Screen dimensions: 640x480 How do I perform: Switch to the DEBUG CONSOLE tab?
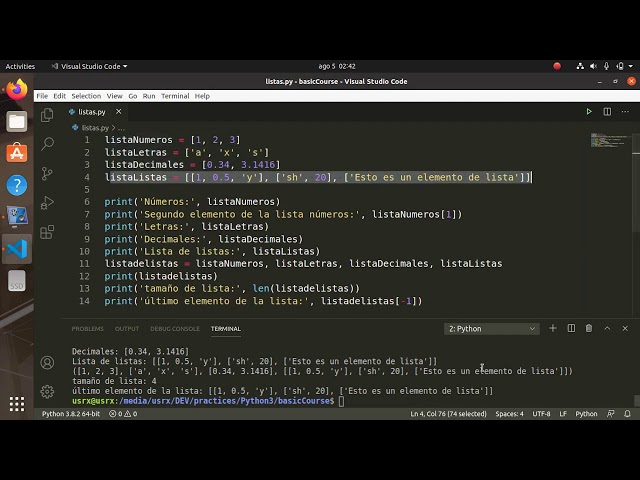coord(175,329)
